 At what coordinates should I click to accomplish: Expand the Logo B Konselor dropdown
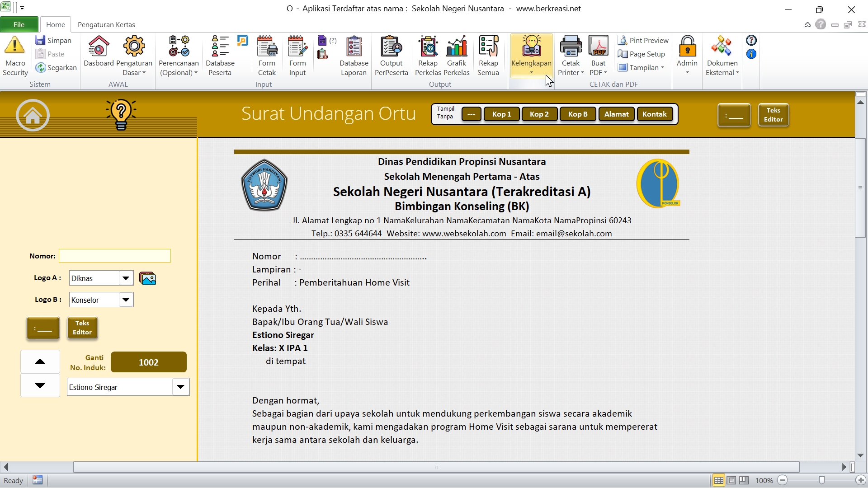tap(126, 300)
